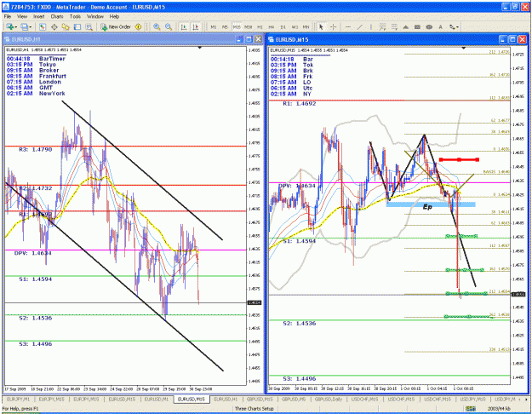The width and height of the screenshot is (532, 414).
Task: Select the Vertical Line drawing tool
Action: click(x=371, y=26)
